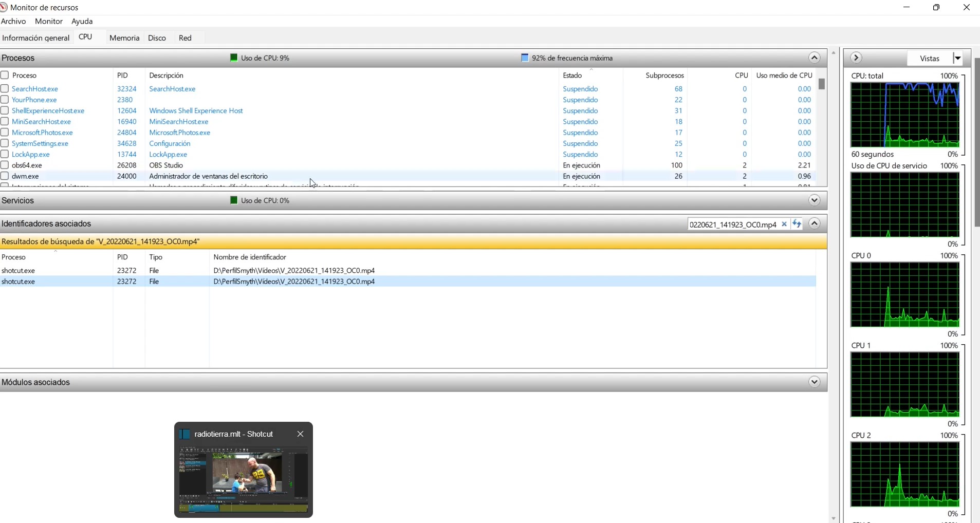Toggle the select-all Proceso header checkbox
The height and width of the screenshot is (523, 980).
pyautogui.click(x=5, y=75)
